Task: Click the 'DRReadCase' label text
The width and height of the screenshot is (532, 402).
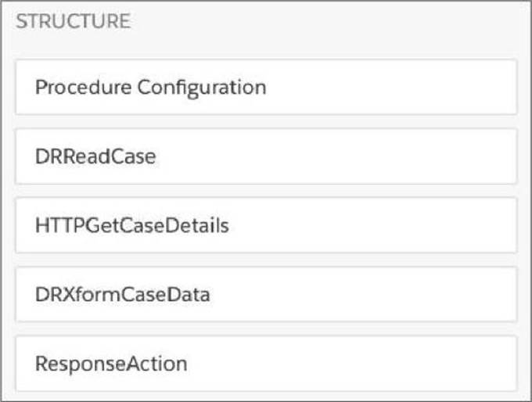Action: tap(95, 156)
